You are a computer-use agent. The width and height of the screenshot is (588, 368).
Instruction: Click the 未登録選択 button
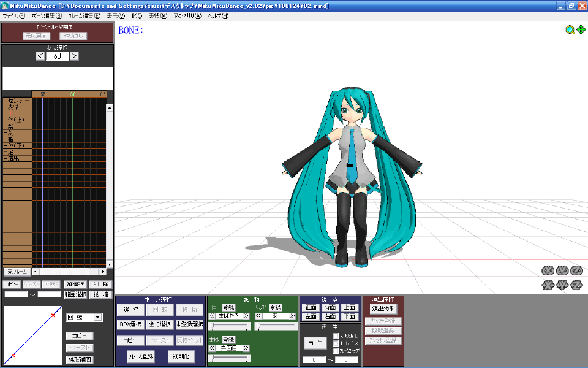(x=189, y=324)
